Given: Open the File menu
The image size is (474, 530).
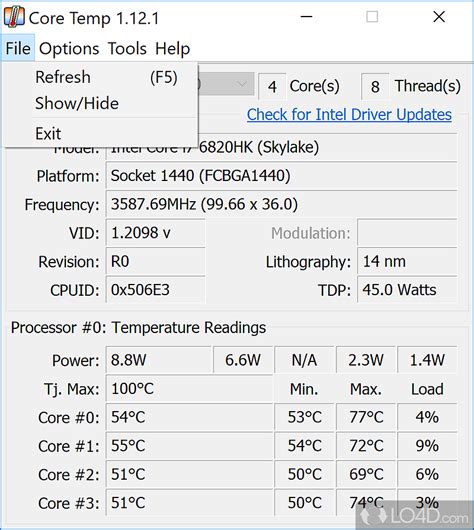Looking at the screenshot, I should click(x=18, y=48).
